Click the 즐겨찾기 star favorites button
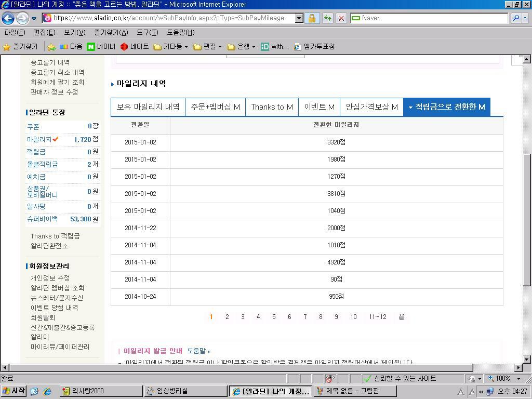The image size is (532, 399). (x=20, y=47)
